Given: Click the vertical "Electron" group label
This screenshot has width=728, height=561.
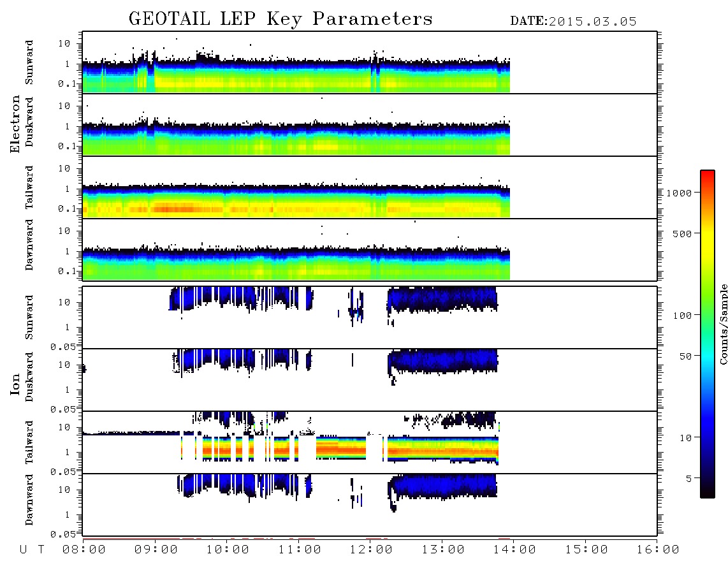Looking at the screenshot, I should 15,124.
